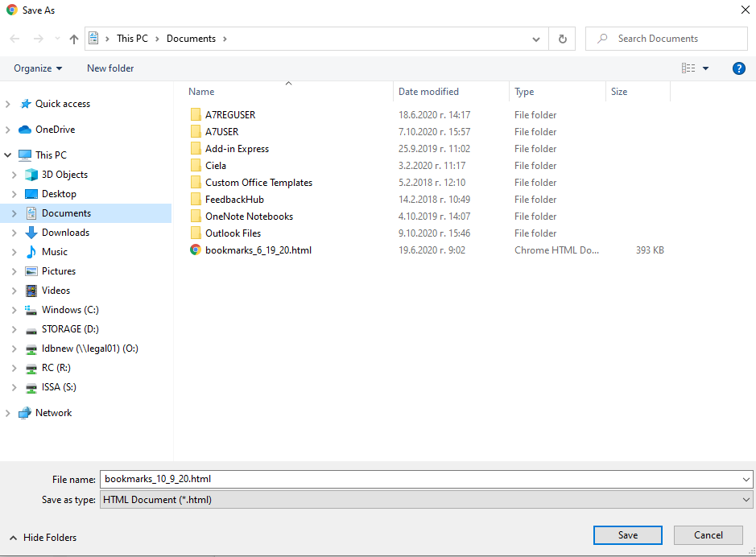Click New folder in the toolbar
756x557 pixels.
(110, 68)
